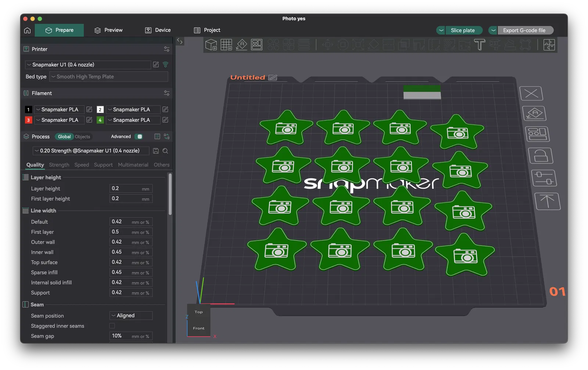Viewport: 588px width, 370px height.
Task: Switch process scope to Global
Action: click(x=64, y=137)
